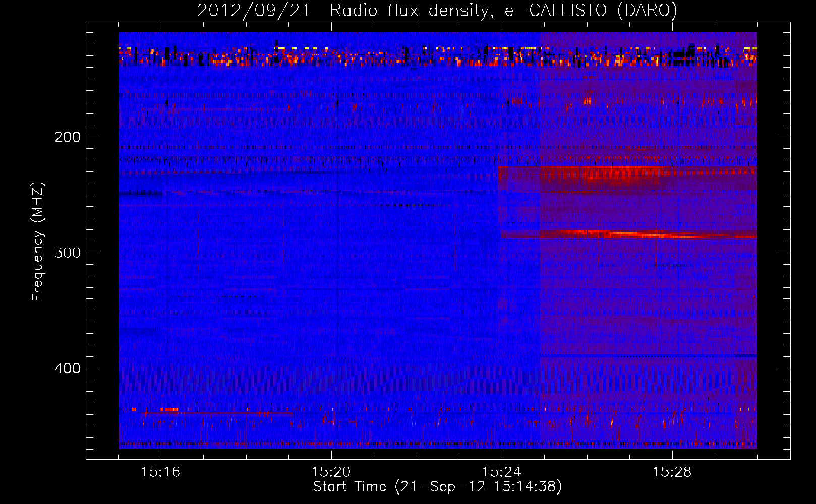Click the 300 frequency tick label
816x504 pixels.
coord(68,253)
